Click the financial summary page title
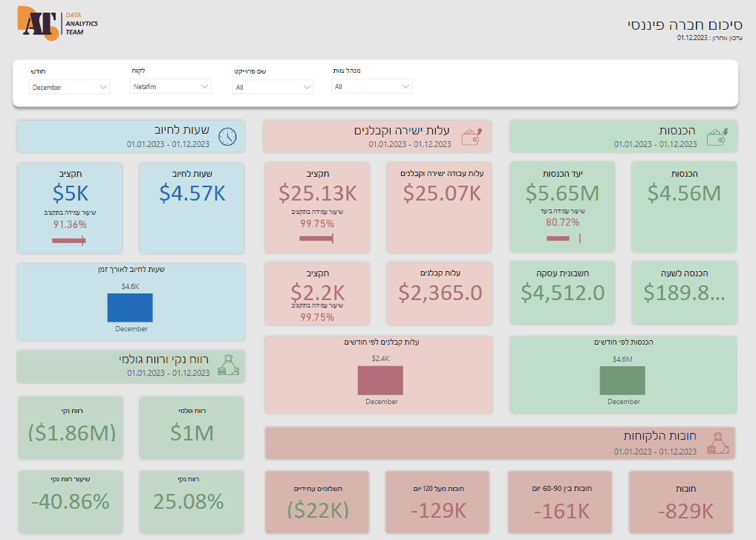756x540 pixels. [x=685, y=25]
